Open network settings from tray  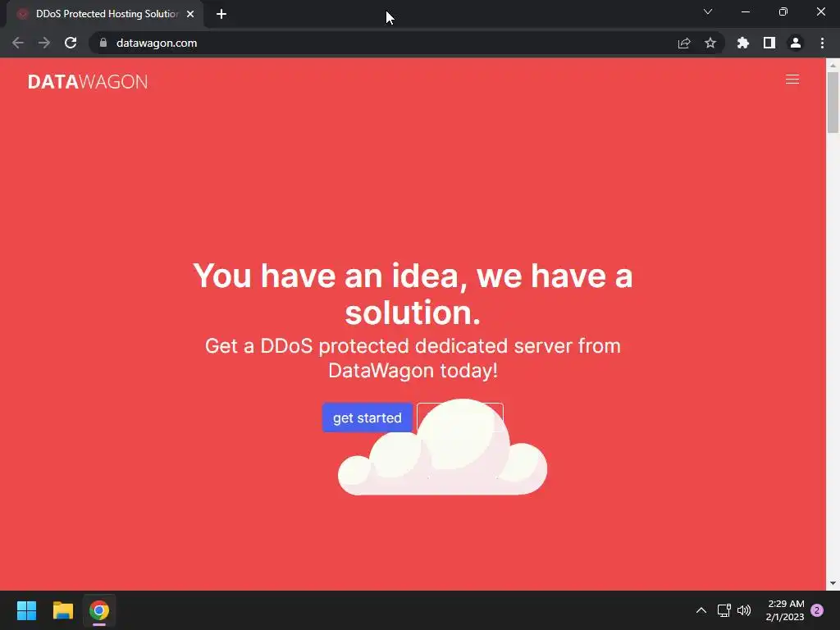[x=724, y=610]
